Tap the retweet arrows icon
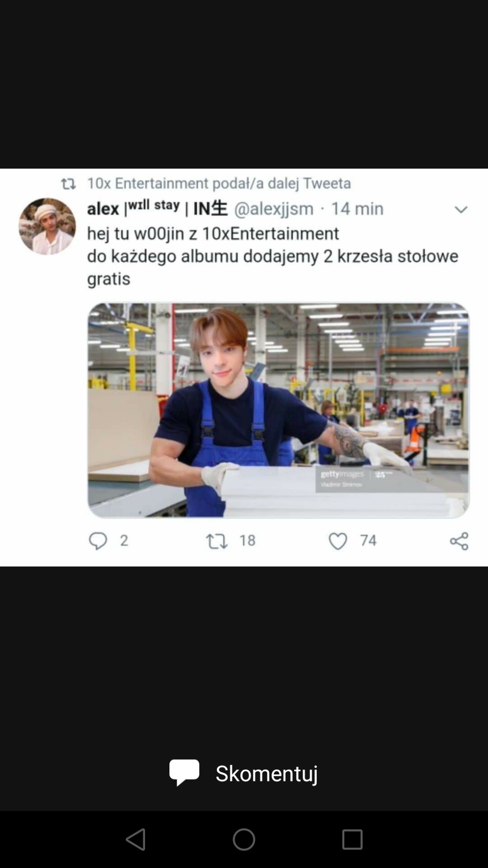This screenshot has height=868, width=488. [x=216, y=541]
